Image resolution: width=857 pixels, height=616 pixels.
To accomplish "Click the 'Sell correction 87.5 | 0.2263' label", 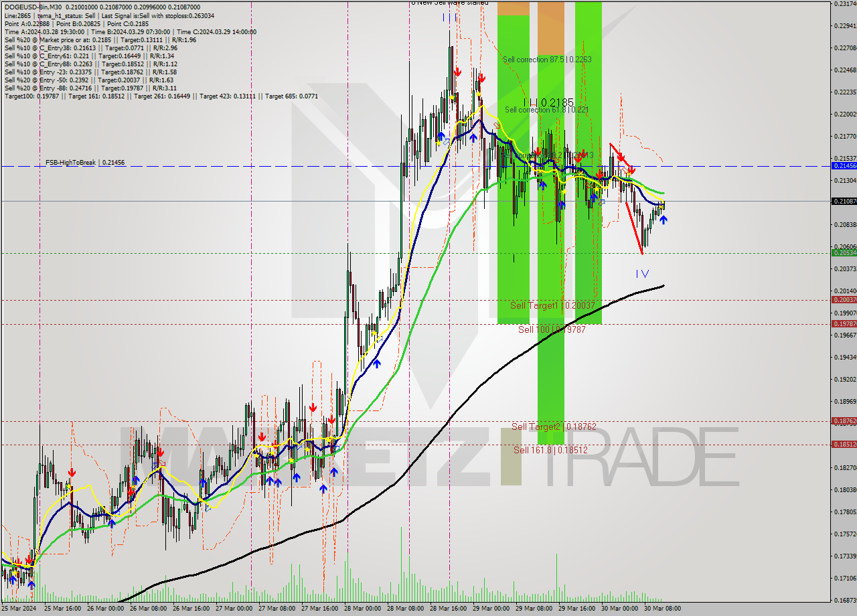I will (547, 60).
